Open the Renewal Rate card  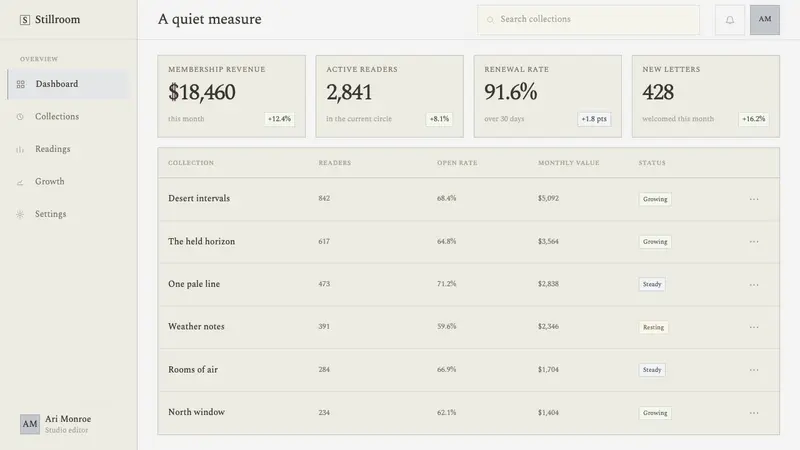[x=548, y=96]
